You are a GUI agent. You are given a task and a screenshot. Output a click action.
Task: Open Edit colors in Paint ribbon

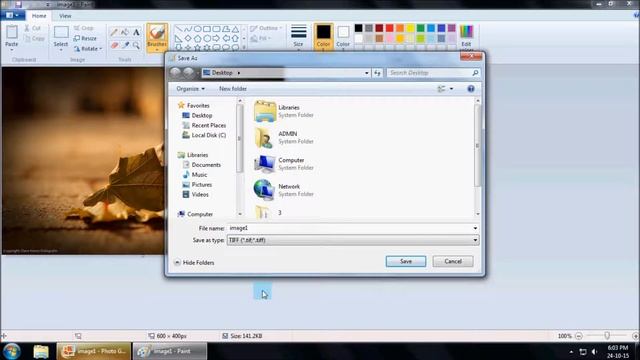(466, 37)
